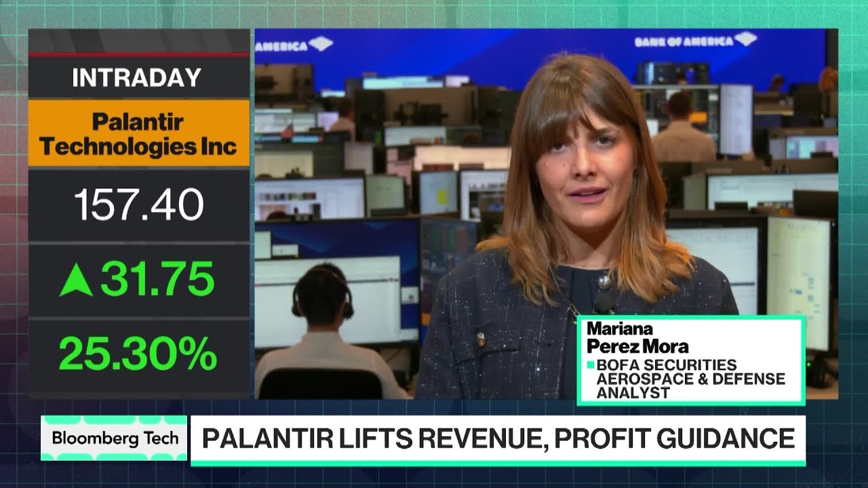Click the 25.30% percentage change

(x=138, y=353)
